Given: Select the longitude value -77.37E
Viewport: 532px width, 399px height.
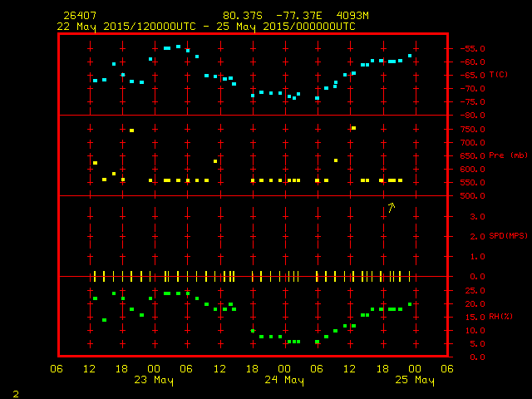Looking at the screenshot, I should tap(299, 16).
